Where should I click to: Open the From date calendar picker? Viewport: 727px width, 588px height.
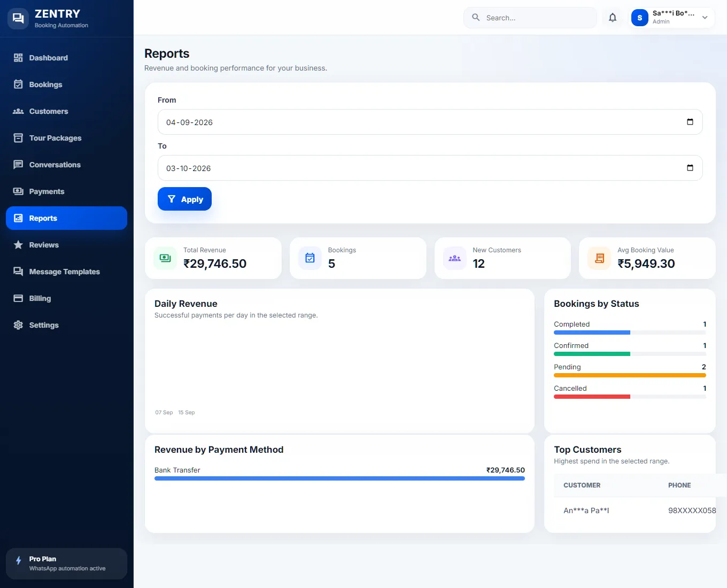pyautogui.click(x=690, y=122)
